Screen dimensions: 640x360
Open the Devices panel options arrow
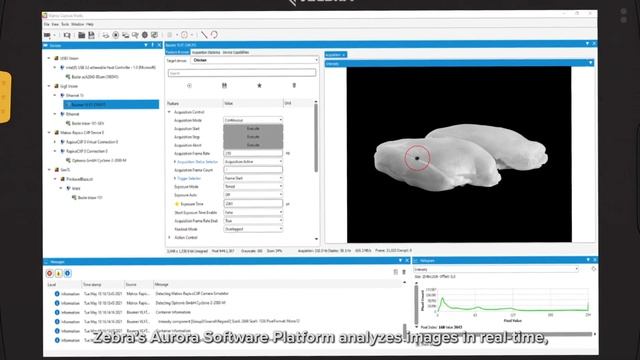[146, 45]
